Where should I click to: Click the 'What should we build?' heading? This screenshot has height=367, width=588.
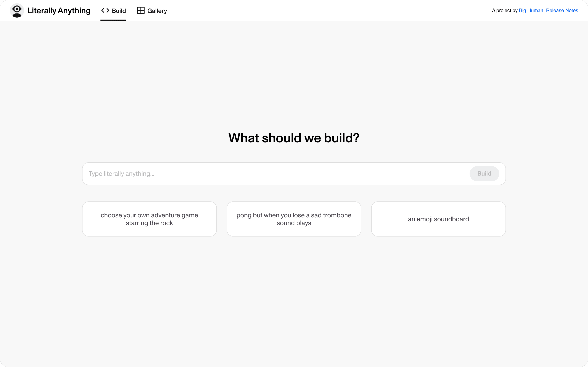(x=294, y=138)
